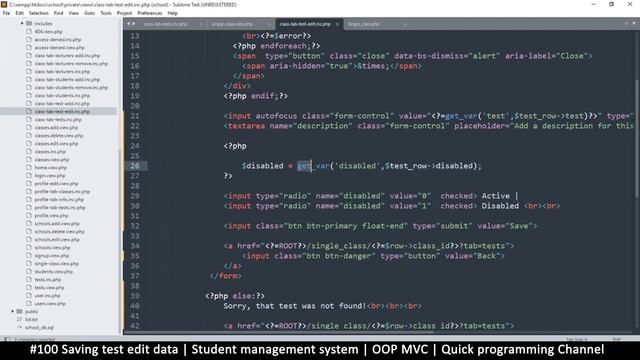Open signup.view.php file
Viewport: 640px width, 360px height.
click(x=51, y=256)
